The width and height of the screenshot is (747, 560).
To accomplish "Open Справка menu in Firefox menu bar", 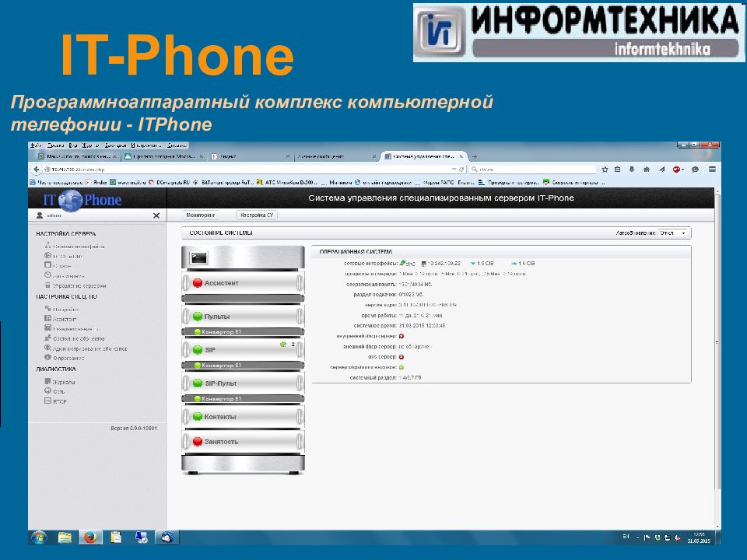I will (177, 145).
